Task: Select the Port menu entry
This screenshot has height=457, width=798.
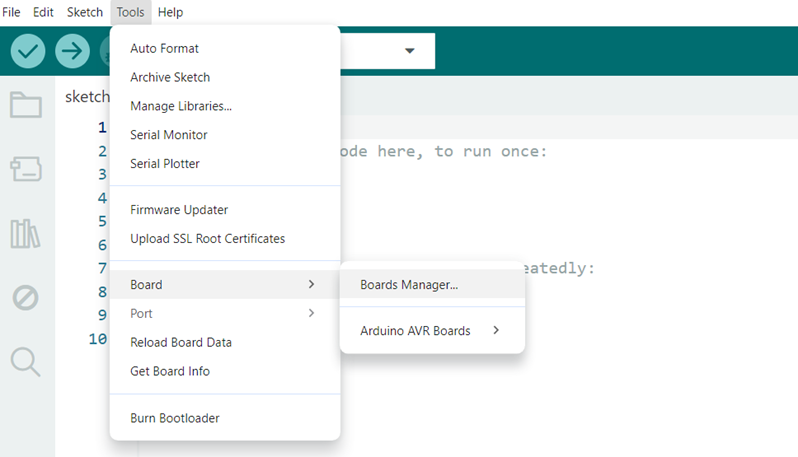Action: tap(225, 313)
